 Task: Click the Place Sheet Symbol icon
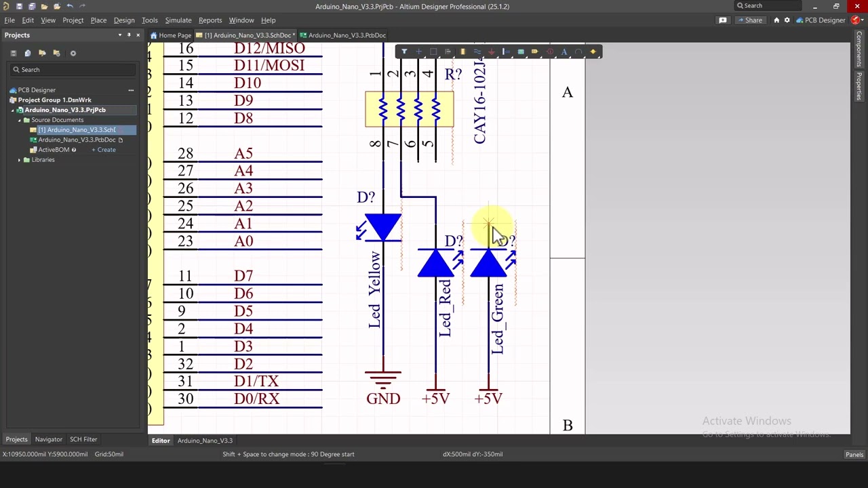[x=521, y=52]
